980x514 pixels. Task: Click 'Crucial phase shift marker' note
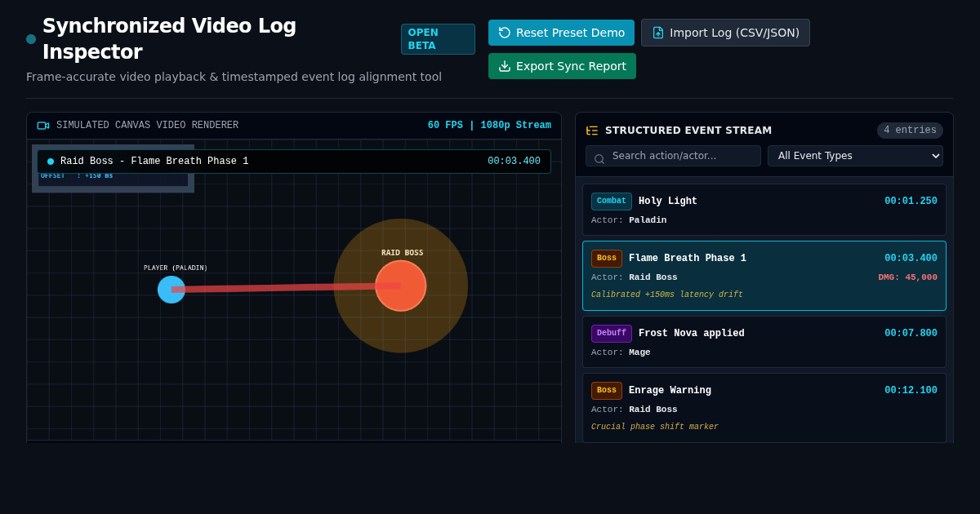point(655,428)
